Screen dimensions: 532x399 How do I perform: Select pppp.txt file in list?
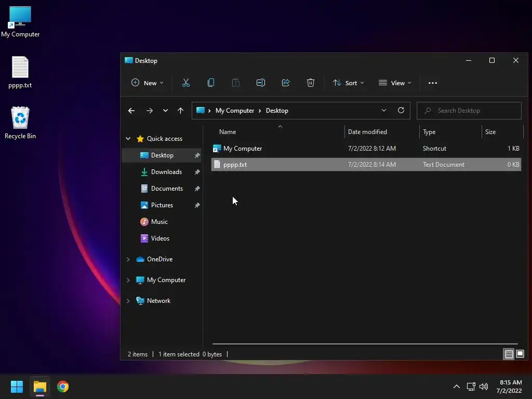[x=366, y=165]
